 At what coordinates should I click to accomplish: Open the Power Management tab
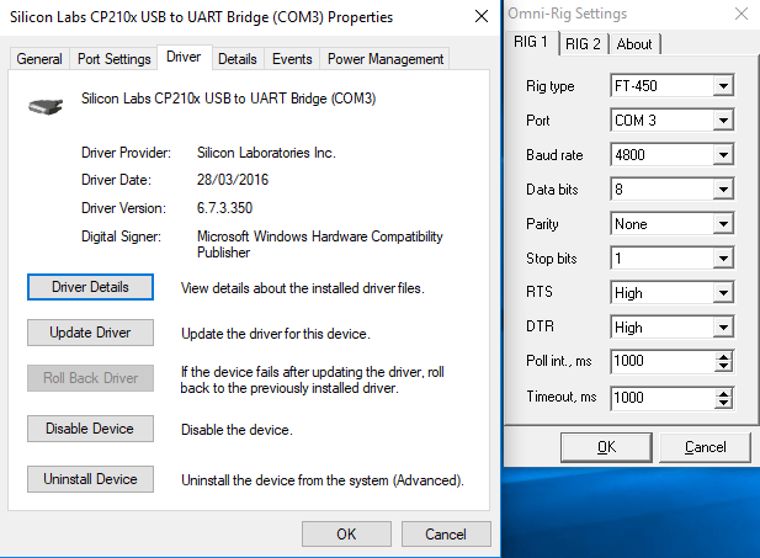click(385, 59)
